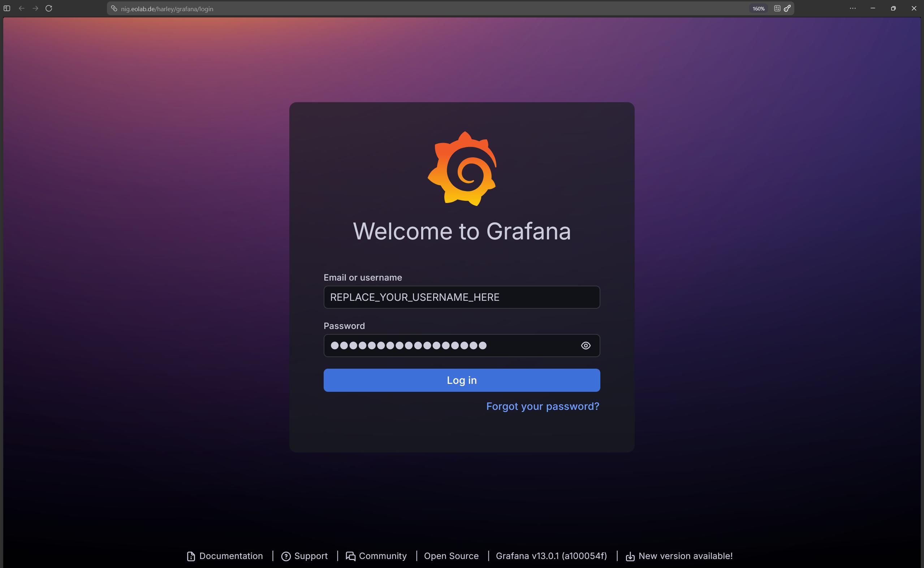Reload the Grafana login page
This screenshot has height=568, width=924.
click(x=49, y=8)
